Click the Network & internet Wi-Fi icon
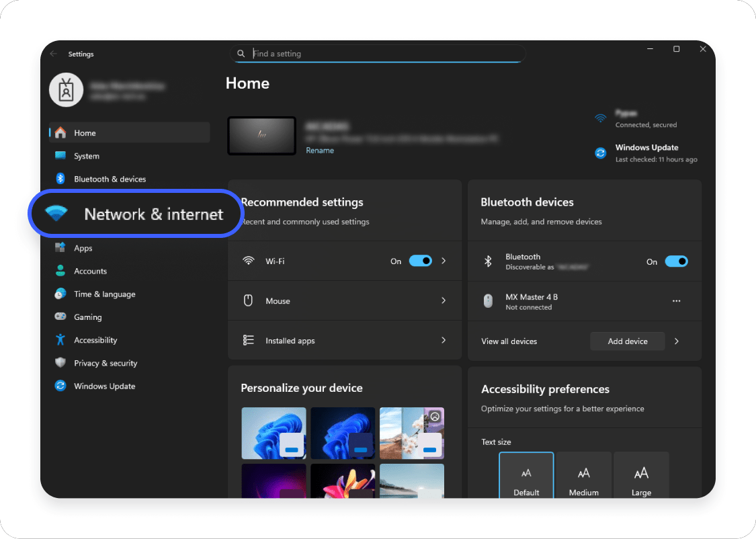Viewport: 756px width, 539px height. (x=56, y=213)
